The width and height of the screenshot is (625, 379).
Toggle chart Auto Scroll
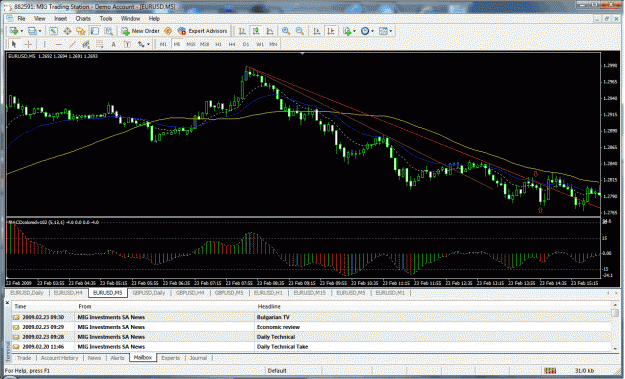point(316,31)
